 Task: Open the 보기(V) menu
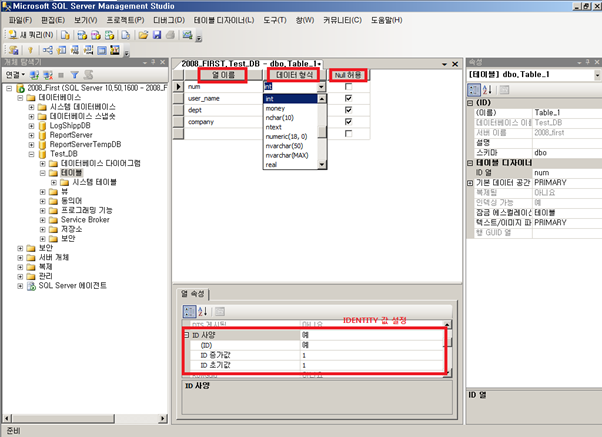click(x=86, y=20)
